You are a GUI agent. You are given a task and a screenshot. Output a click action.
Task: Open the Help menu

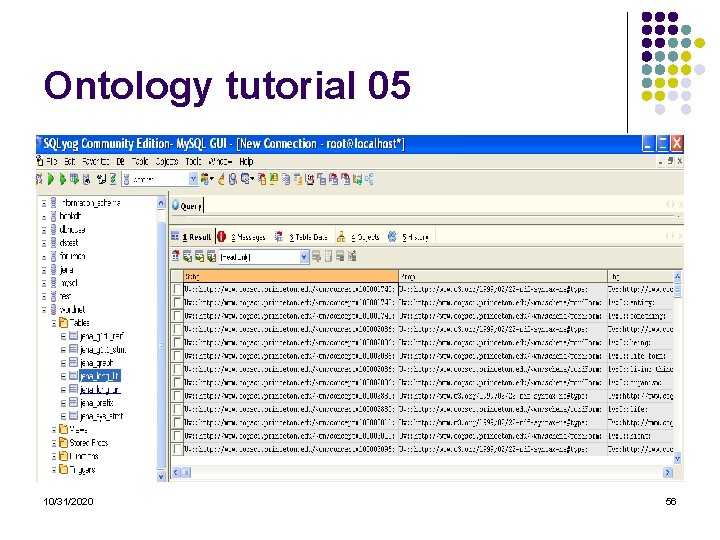[x=246, y=161]
